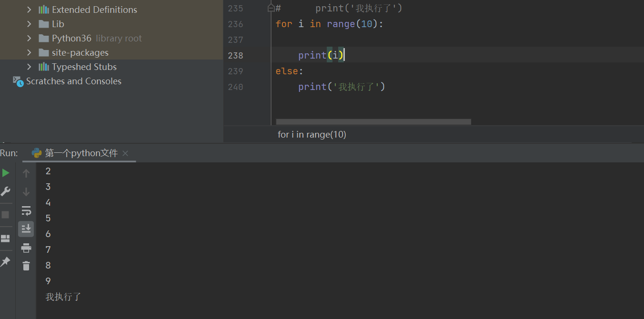Click the Python file icon in Run tab
Screen dimensions: 644x319
coord(37,153)
